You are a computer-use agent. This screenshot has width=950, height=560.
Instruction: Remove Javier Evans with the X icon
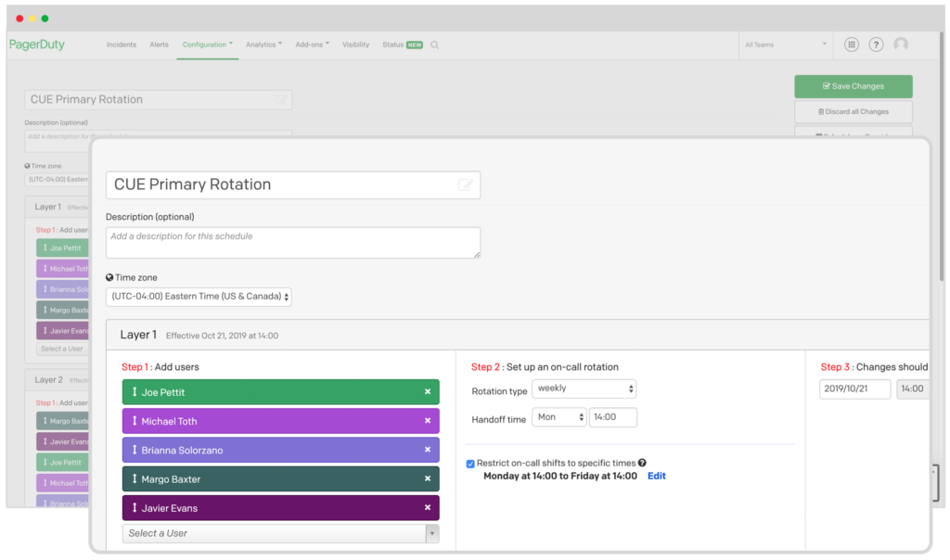[x=428, y=508]
